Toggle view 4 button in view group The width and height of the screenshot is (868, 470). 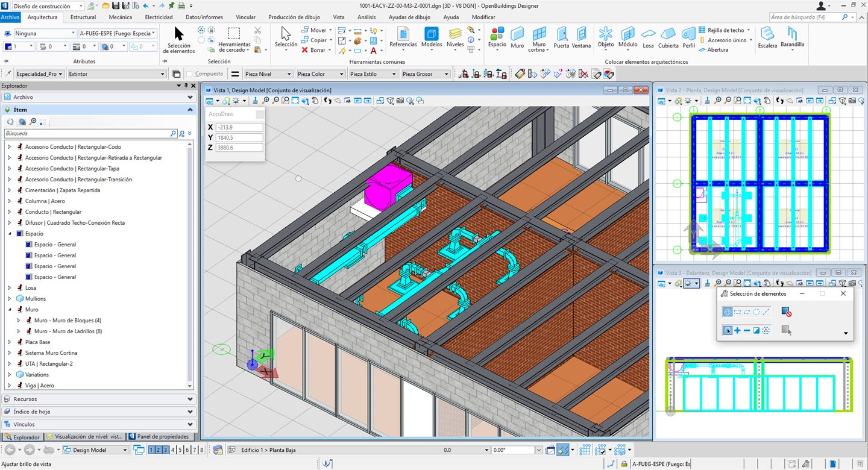tap(173, 450)
